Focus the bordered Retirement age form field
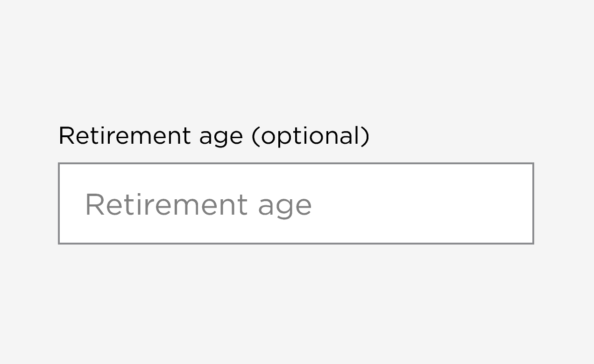The image size is (594, 364). pyautogui.click(x=296, y=203)
